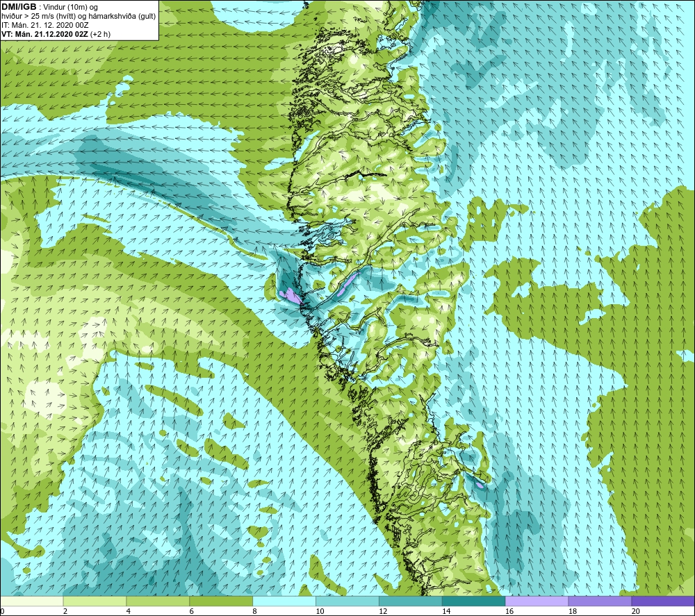Screen dimensions: 695x616
Task: Click the legend value '6'
Action: (192, 611)
